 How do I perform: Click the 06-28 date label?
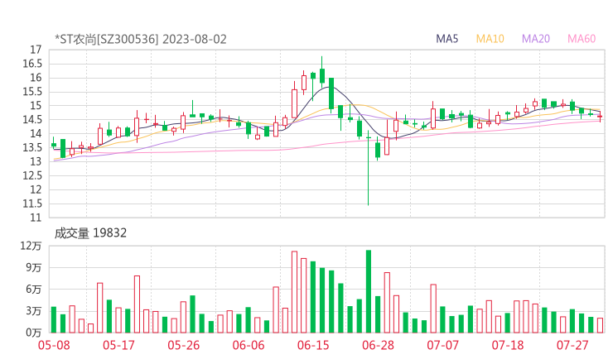(378, 345)
